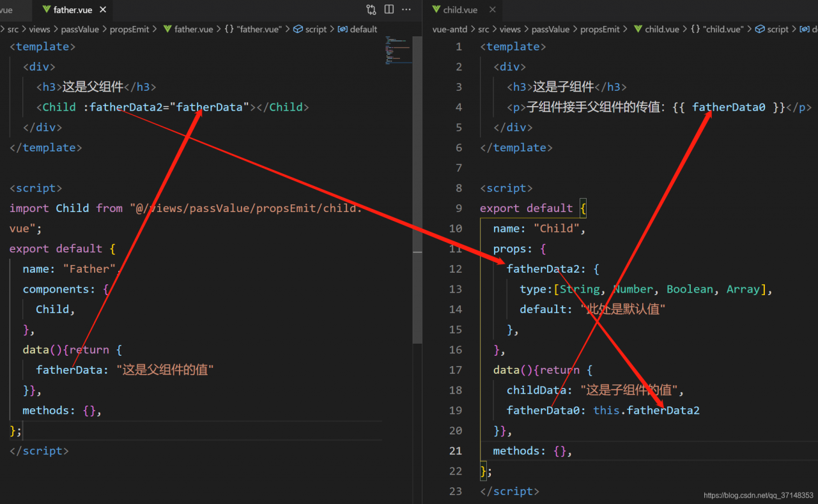Click line number 12 in child.vue gutter
This screenshot has height=504, width=818.
click(455, 269)
